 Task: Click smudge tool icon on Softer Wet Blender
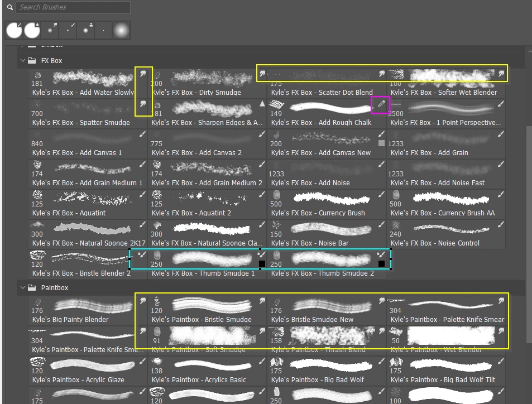[501, 73]
